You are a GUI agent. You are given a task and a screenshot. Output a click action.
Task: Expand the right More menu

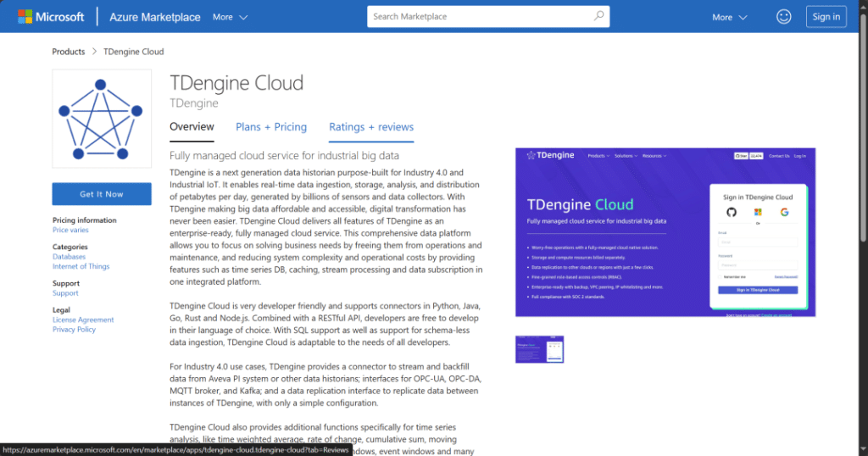click(x=730, y=17)
